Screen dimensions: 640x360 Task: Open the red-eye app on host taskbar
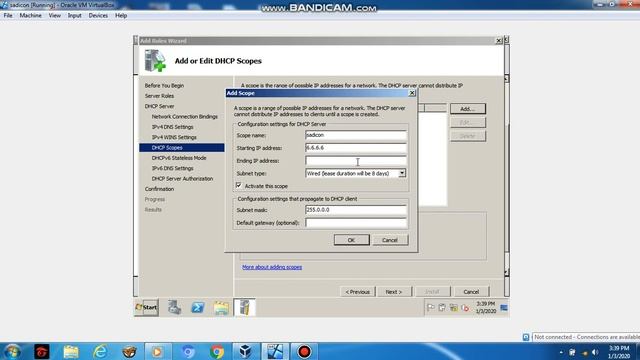pyautogui.click(x=41, y=351)
